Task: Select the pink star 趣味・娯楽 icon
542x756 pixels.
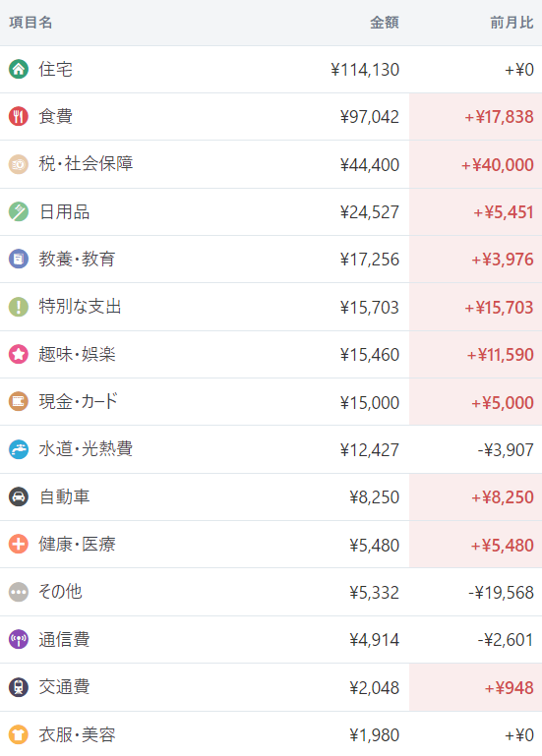Action: pyautogui.click(x=19, y=354)
